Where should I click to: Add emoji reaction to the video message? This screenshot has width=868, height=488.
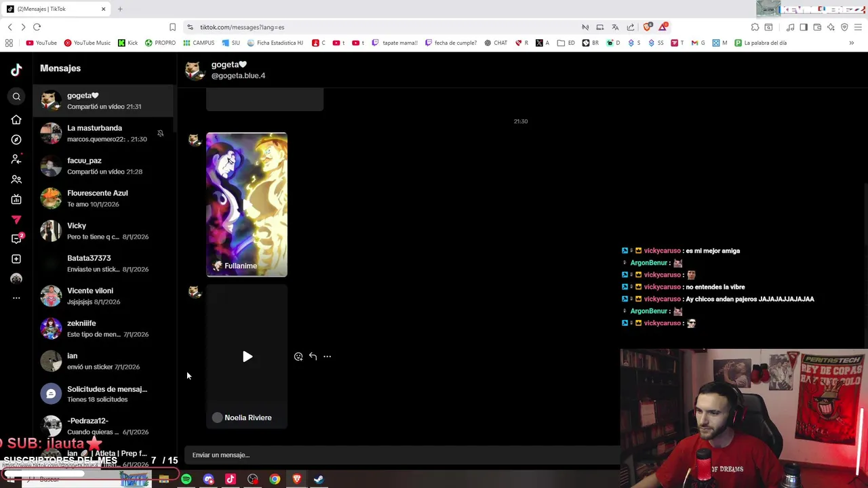coord(298,357)
